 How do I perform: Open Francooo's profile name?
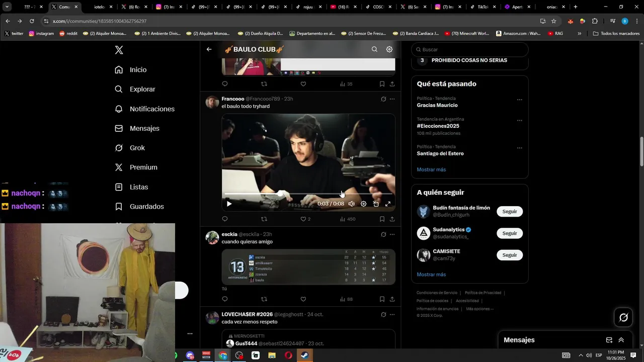(x=233, y=99)
